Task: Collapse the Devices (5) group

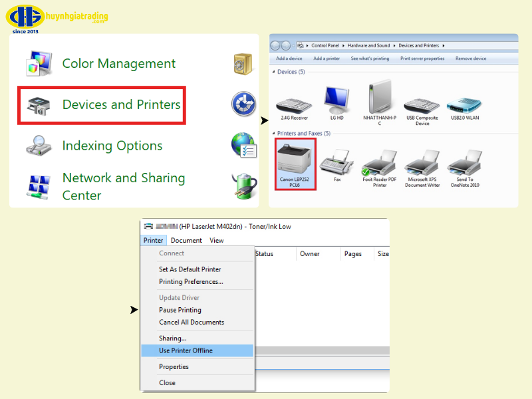Action: coord(275,72)
